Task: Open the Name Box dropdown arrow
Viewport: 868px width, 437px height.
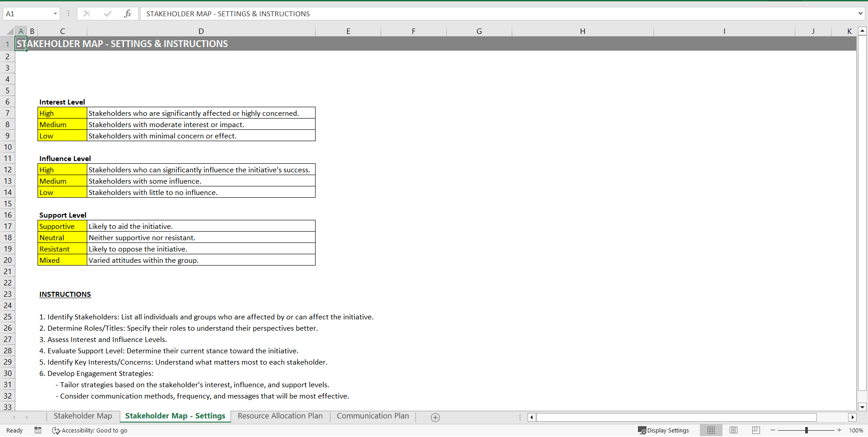Action: point(55,14)
